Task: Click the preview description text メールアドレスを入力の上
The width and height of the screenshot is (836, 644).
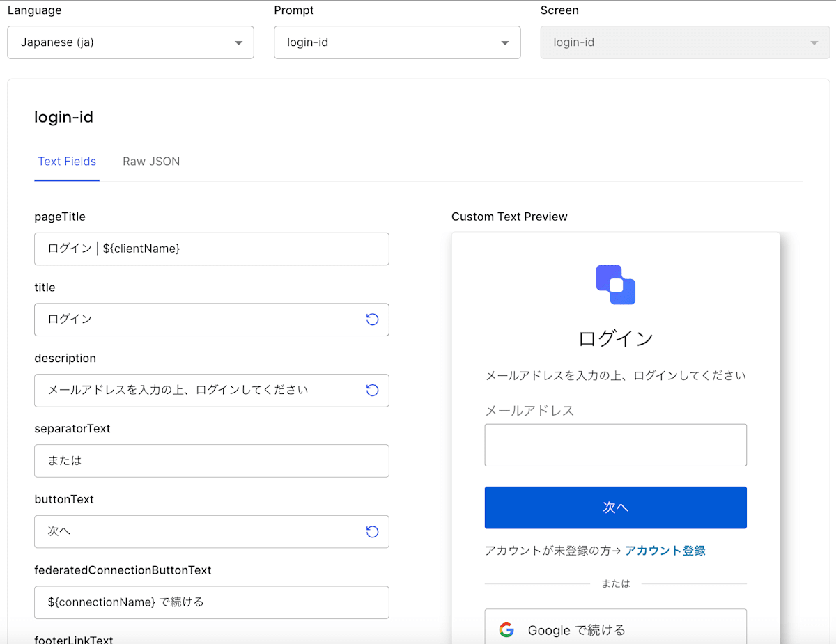Action: 616,376
